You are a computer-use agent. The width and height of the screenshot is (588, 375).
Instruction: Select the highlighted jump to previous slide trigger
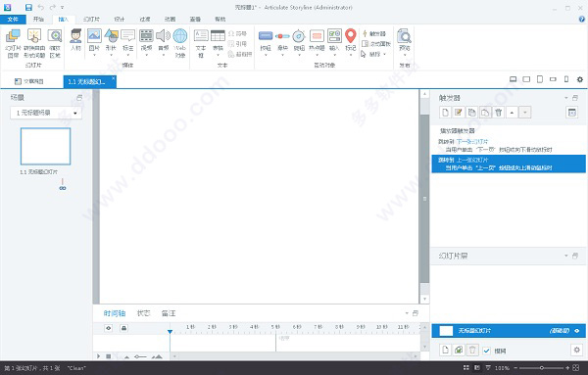(x=509, y=164)
